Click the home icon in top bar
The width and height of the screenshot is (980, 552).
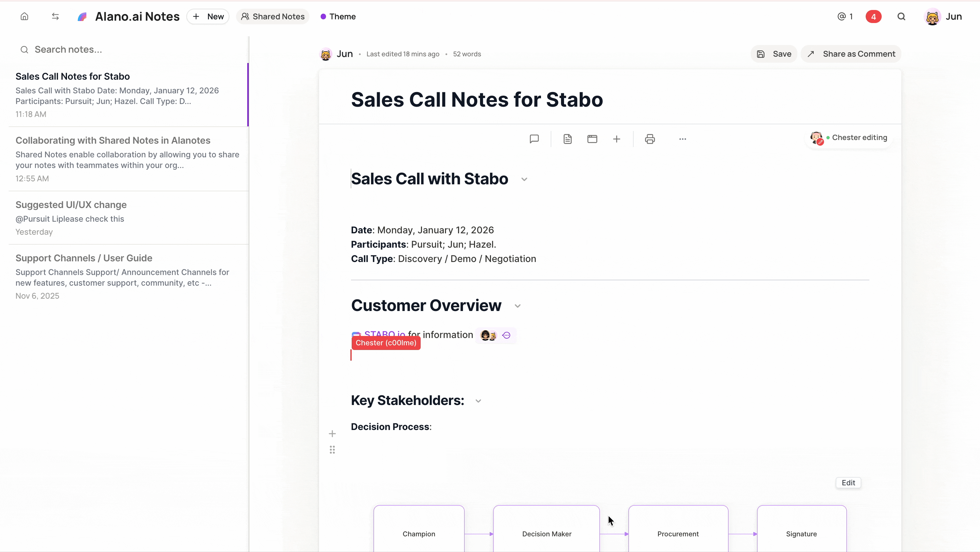[x=24, y=16]
